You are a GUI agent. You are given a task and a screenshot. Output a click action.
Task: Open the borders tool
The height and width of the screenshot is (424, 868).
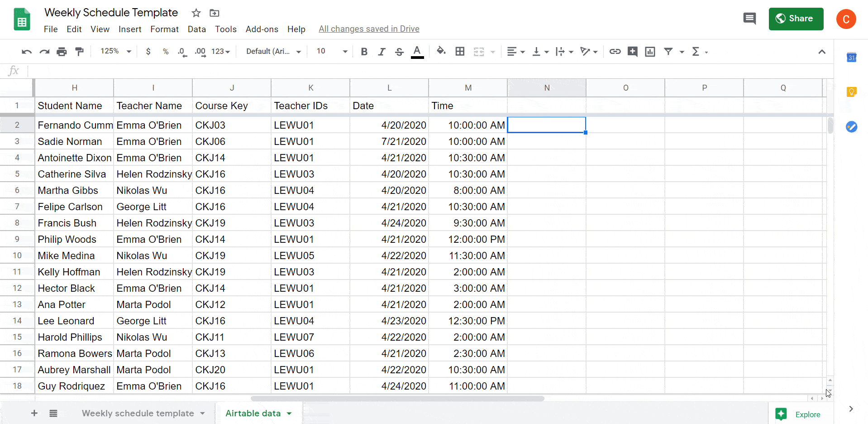click(x=460, y=51)
